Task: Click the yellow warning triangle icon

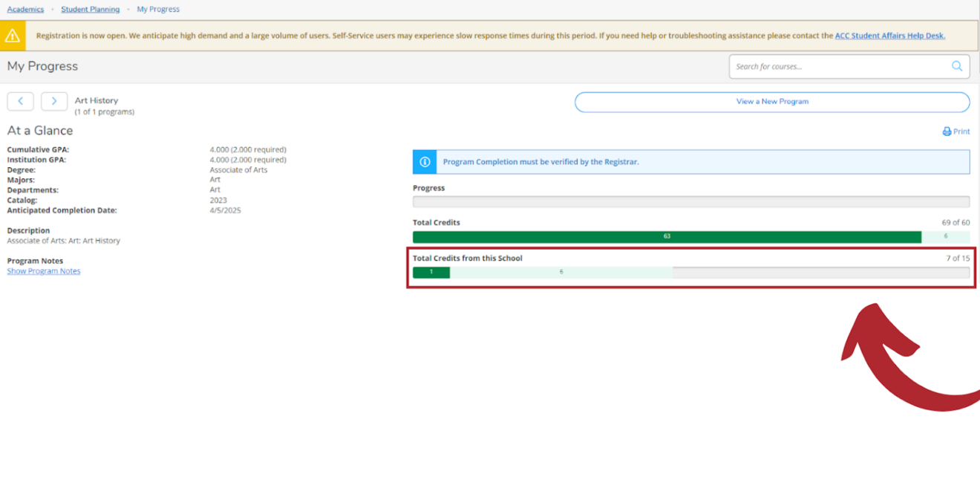Action: (x=13, y=36)
